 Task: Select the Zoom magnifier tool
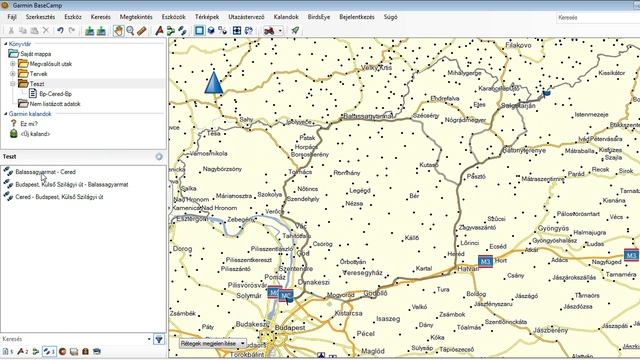pyautogui.click(x=130, y=31)
